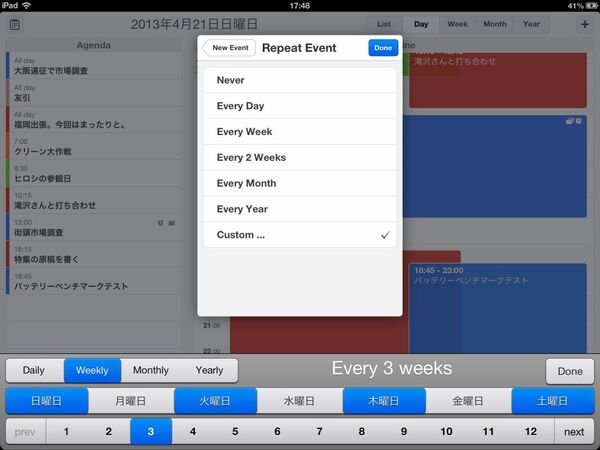The width and height of the screenshot is (600, 450).
Task: Select Every Day repeat option
Action: [x=300, y=106]
